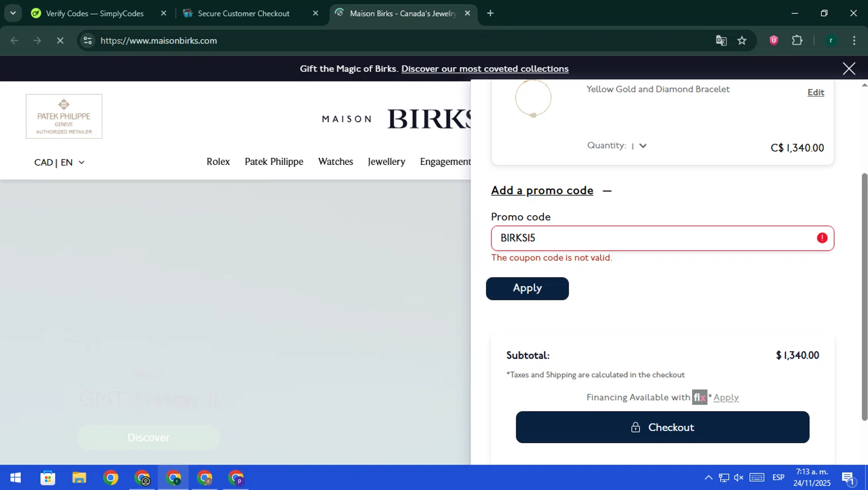The height and width of the screenshot is (490, 868).
Task: Open the Jewellery menu
Action: [387, 161]
